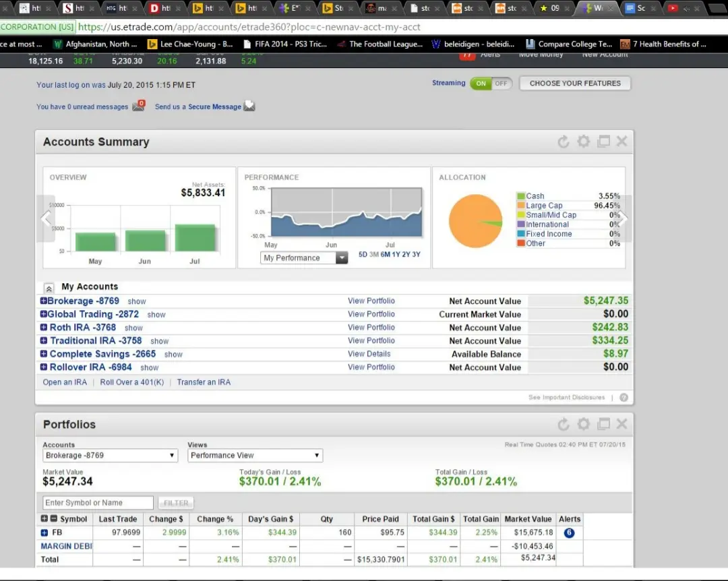The width and height of the screenshot is (728, 581).
Task: Select the 1Y performance range
Action: click(396, 255)
